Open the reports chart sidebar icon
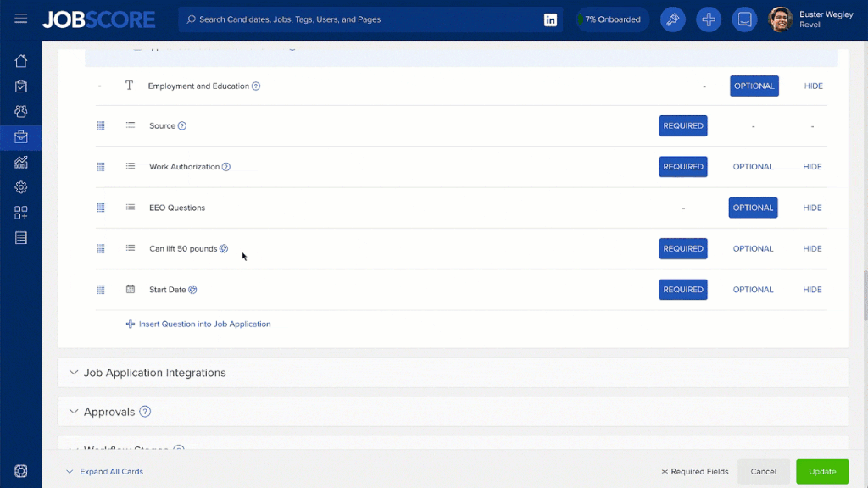This screenshot has width=868, height=488. [21, 162]
